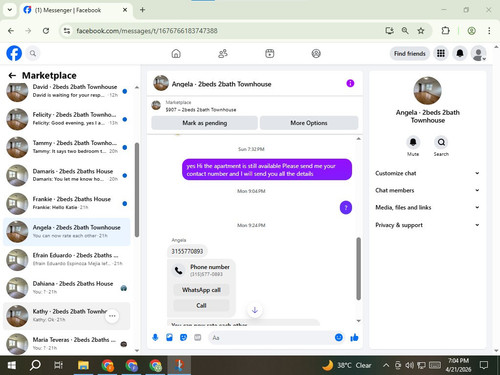The width and height of the screenshot is (500, 375).
Task: Click the Call button under phone number
Action: click(201, 305)
